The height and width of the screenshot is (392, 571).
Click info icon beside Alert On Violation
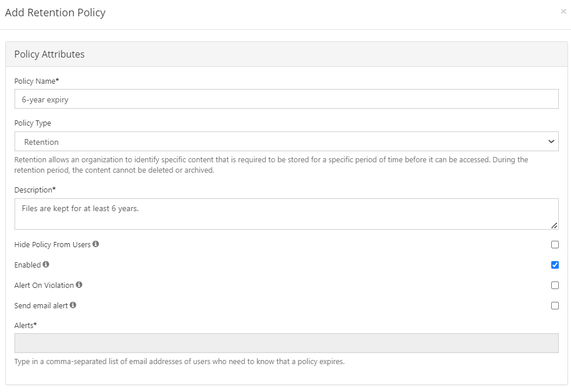[79, 285]
